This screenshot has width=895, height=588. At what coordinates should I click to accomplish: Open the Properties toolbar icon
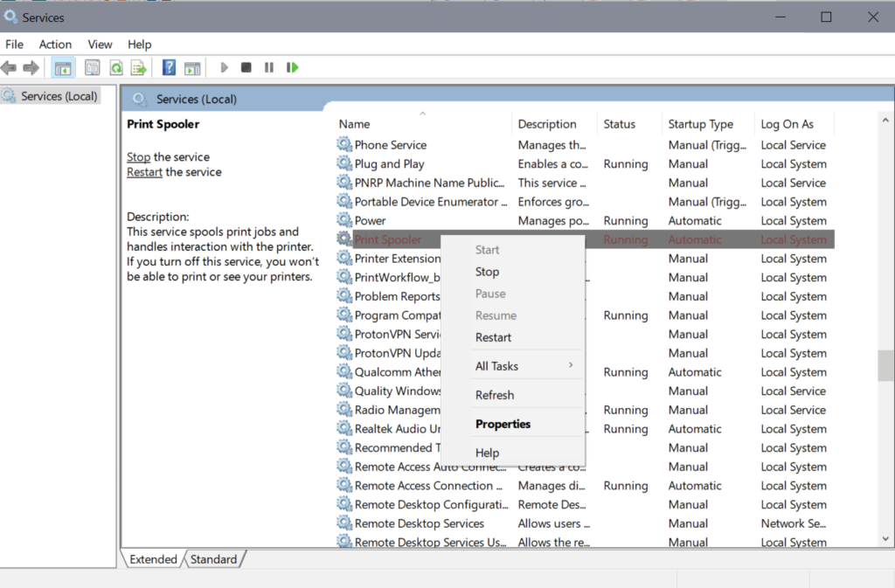click(x=92, y=67)
